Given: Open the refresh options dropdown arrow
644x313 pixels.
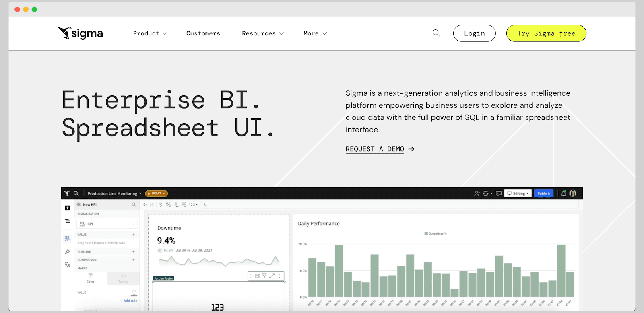Looking at the screenshot, I should point(491,193).
